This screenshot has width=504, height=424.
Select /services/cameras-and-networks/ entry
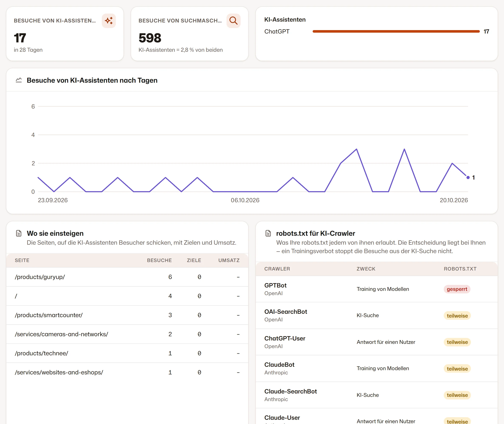click(x=127, y=334)
